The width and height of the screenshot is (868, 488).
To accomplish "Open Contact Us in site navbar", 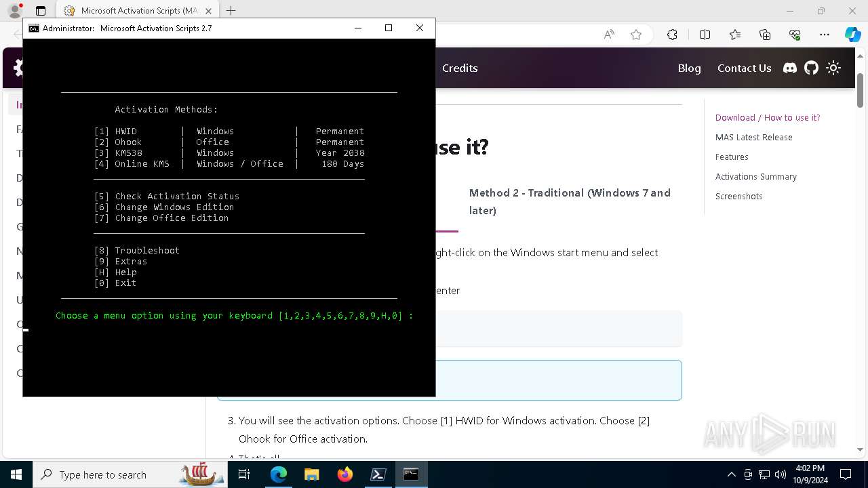I will pos(744,68).
